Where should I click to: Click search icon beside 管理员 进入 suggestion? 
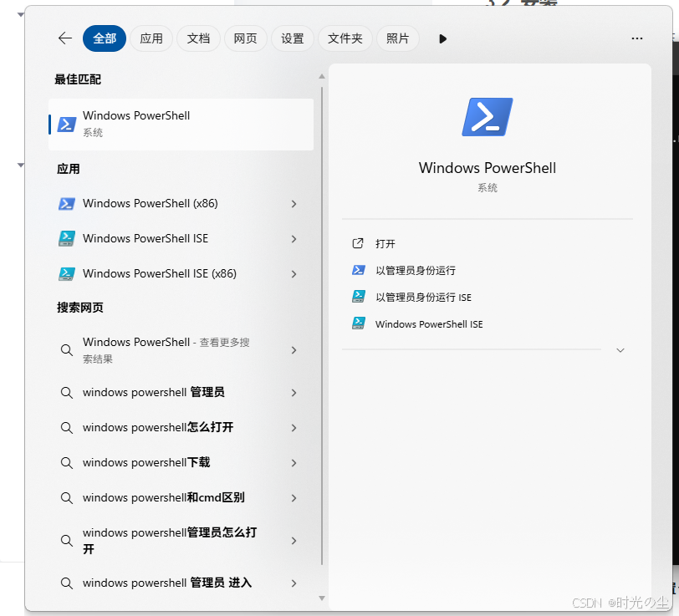(x=67, y=583)
